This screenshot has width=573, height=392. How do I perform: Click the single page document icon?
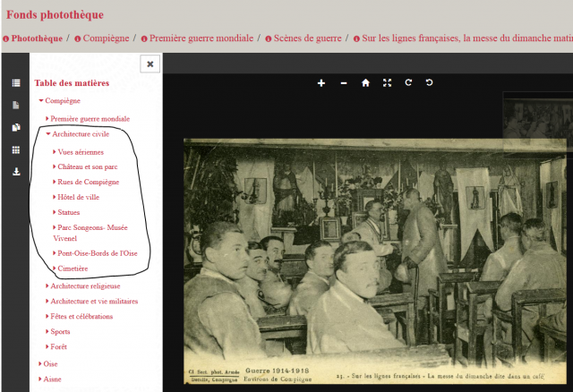16,106
